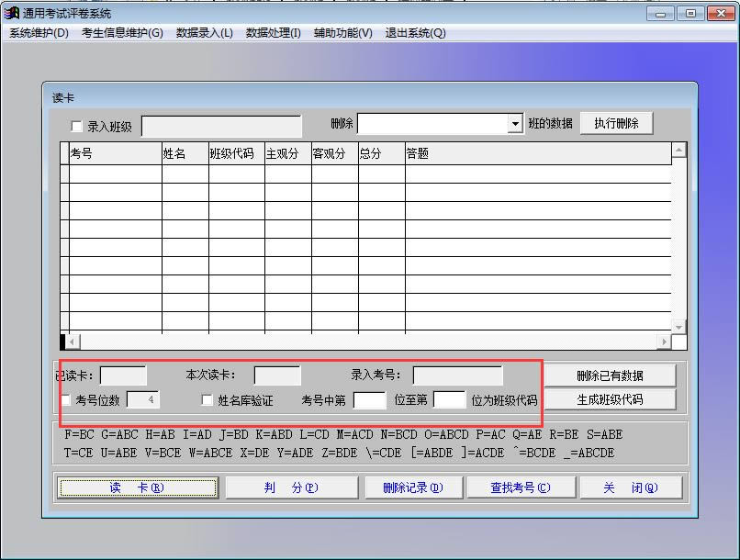Viewport: 740px width, 560px height.
Task: Click the 删除记录(D) button
Action: pos(413,487)
